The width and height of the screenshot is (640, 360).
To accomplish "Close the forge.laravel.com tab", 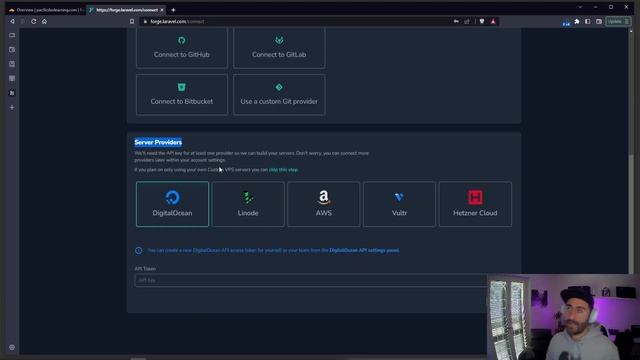I will pos(162,10).
